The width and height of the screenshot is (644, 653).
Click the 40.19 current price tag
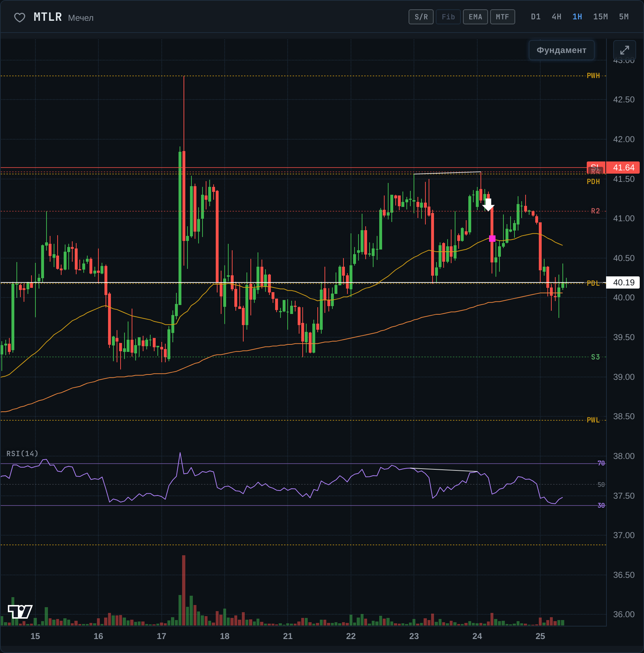pyautogui.click(x=623, y=282)
